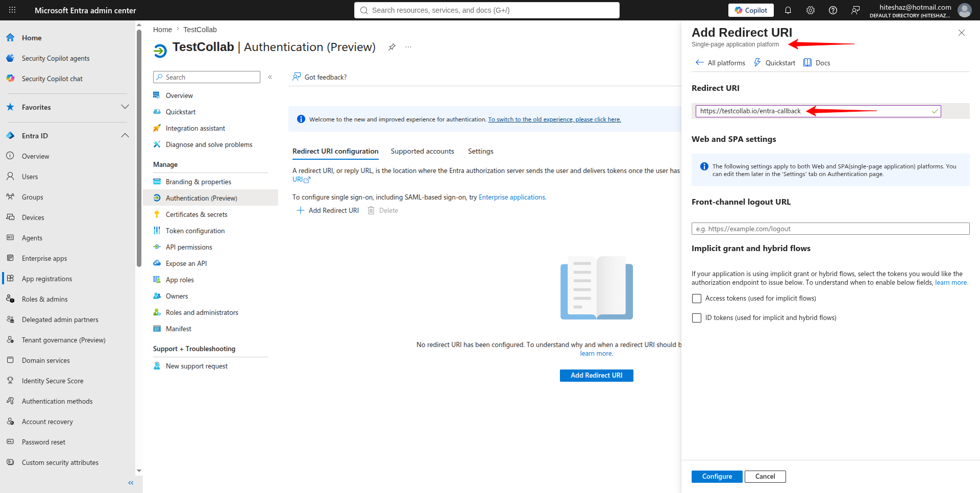Open the Copilot button
This screenshot has width=980, height=493.
[x=751, y=10]
